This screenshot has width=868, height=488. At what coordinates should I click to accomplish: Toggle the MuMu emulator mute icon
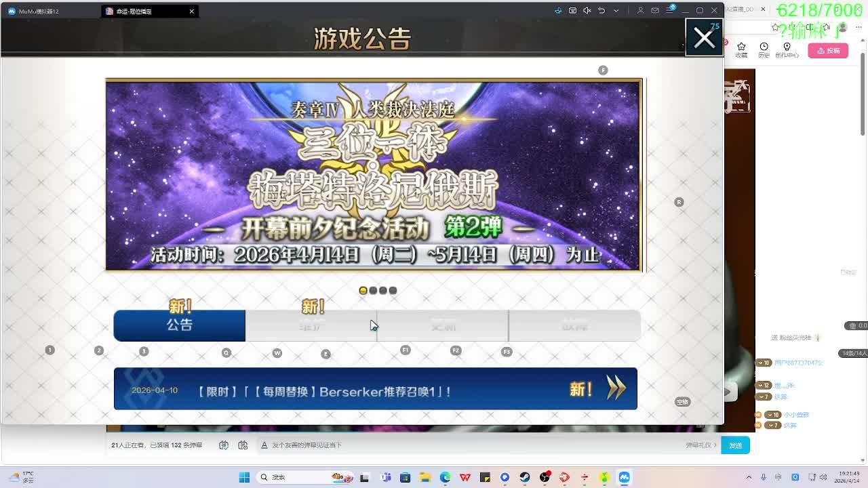587,10
